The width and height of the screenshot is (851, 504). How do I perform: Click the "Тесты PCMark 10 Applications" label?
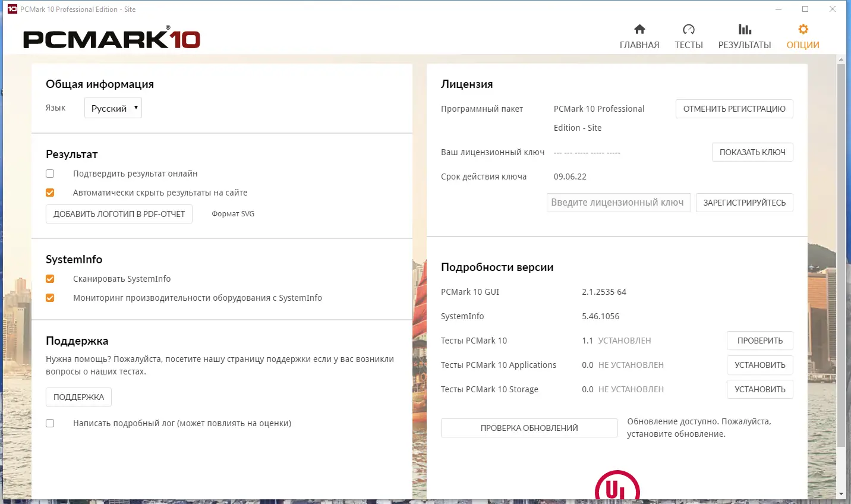pos(499,365)
